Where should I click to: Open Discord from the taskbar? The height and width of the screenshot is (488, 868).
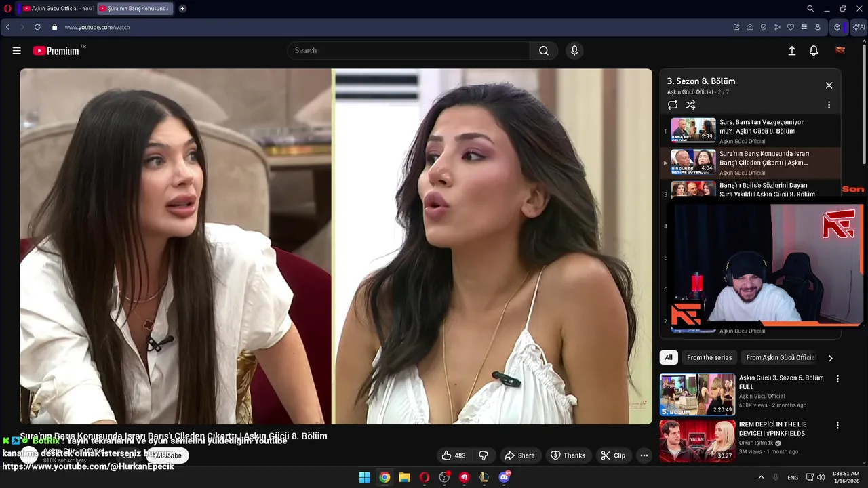click(x=504, y=477)
